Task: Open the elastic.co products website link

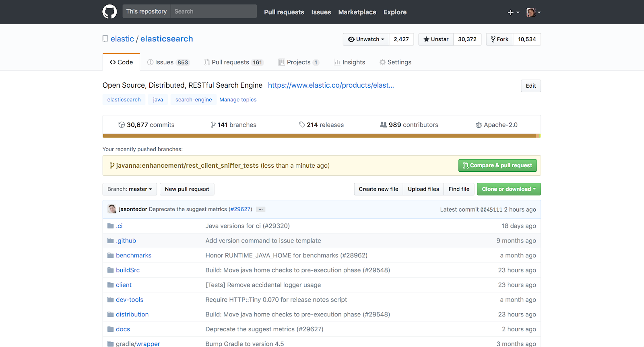Action: click(331, 85)
